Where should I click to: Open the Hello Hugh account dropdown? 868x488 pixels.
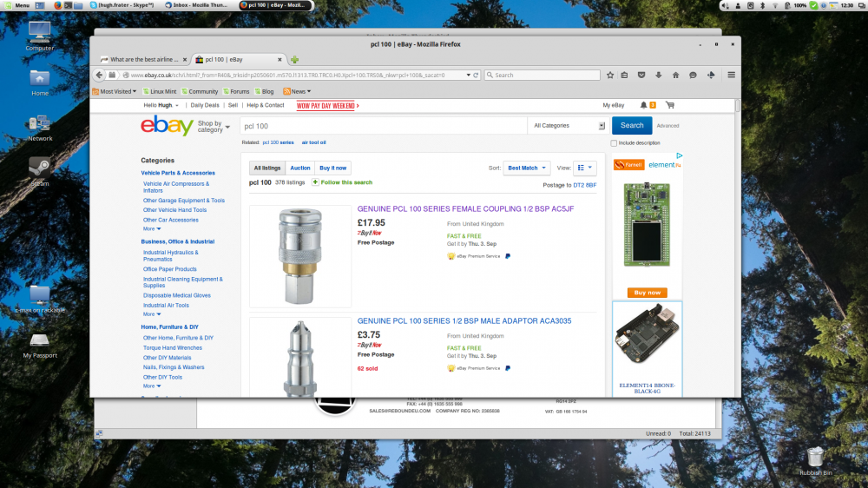161,105
